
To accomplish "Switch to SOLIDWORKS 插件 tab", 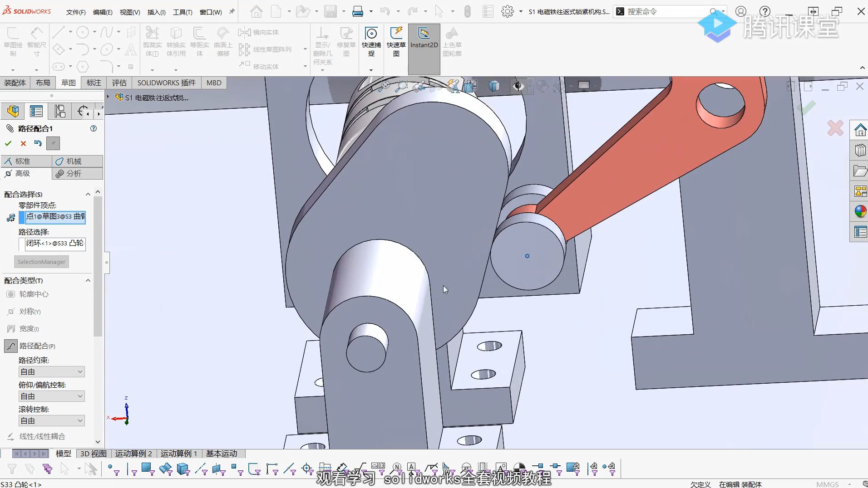I will (167, 83).
